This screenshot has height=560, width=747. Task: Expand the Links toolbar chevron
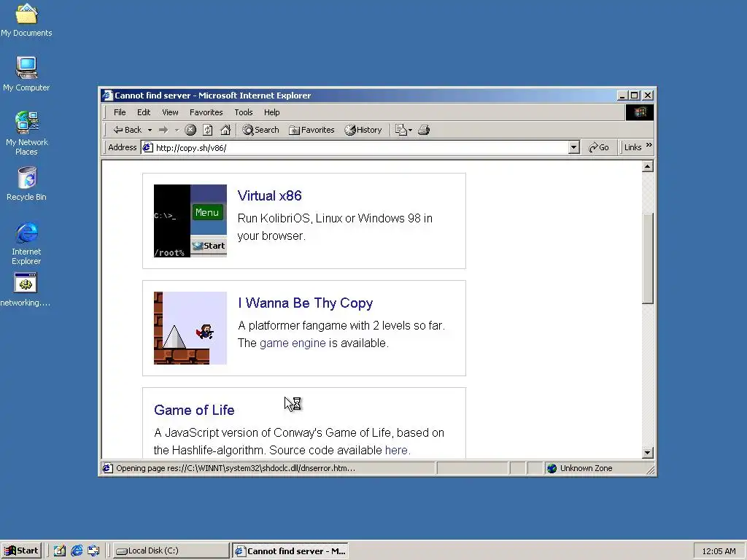coord(649,145)
